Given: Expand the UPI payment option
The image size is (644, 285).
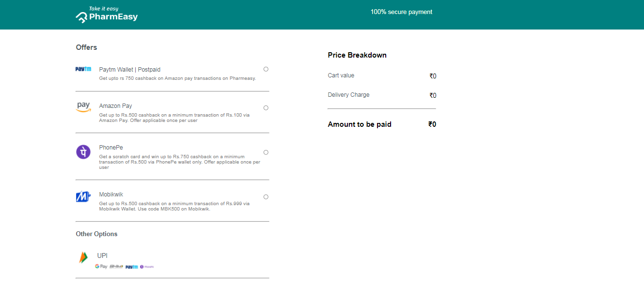Looking at the screenshot, I should pos(102,255).
